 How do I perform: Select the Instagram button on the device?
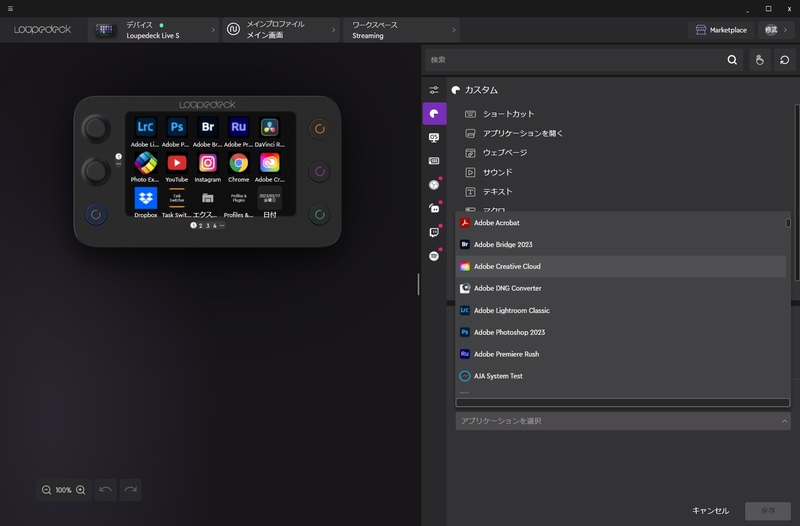[x=208, y=163]
